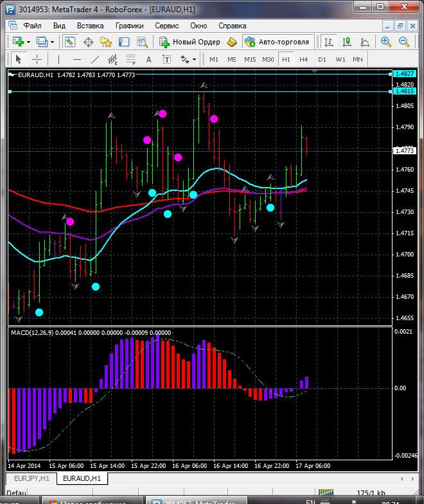424x504 pixels.
Task: Click the Data Window crosshair-circle icon
Action: click(x=87, y=42)
